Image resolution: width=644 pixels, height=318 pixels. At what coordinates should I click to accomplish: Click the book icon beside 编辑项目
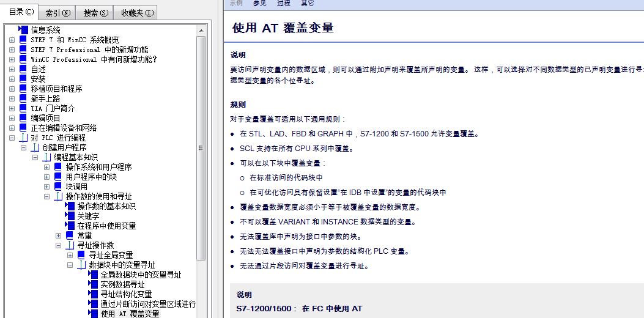pyautogui.click(x=23, y=118)
